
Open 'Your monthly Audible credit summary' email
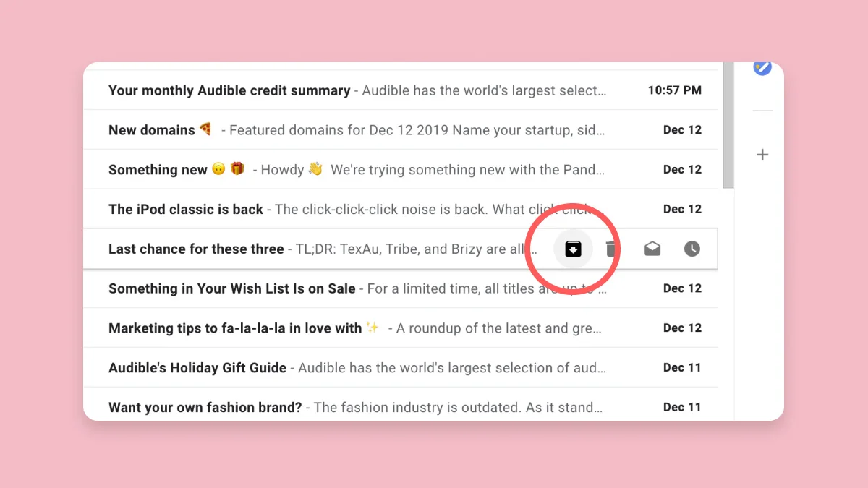(x=229, y=90)
